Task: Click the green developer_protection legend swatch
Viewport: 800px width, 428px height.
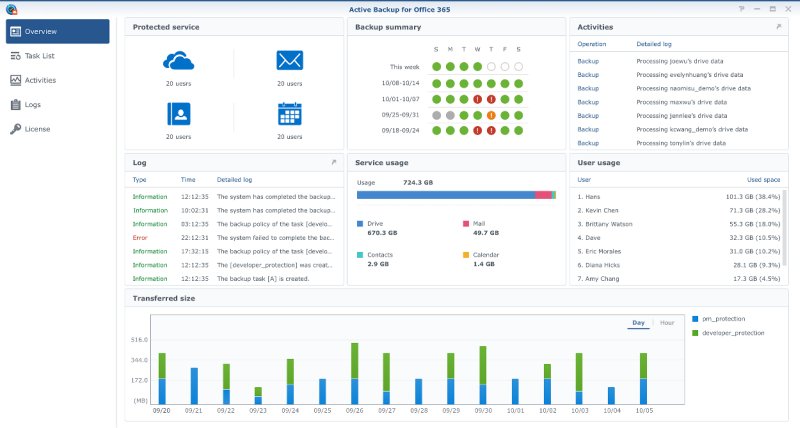Action: (x=696, y=332)
